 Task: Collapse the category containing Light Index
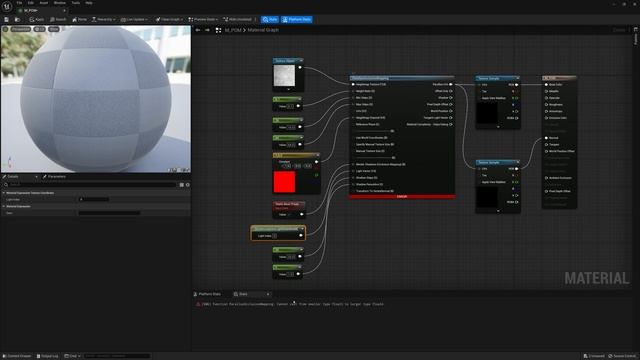click(4, 193)
